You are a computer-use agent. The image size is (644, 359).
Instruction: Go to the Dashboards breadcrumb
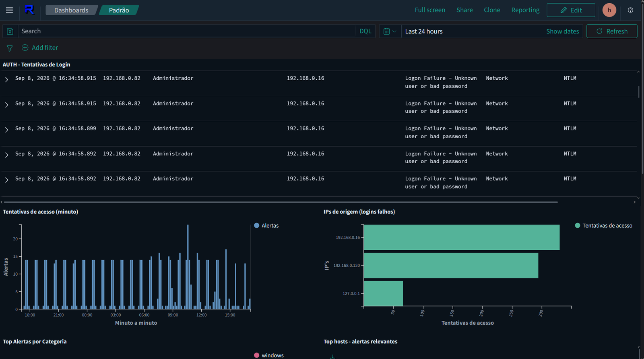71,10
